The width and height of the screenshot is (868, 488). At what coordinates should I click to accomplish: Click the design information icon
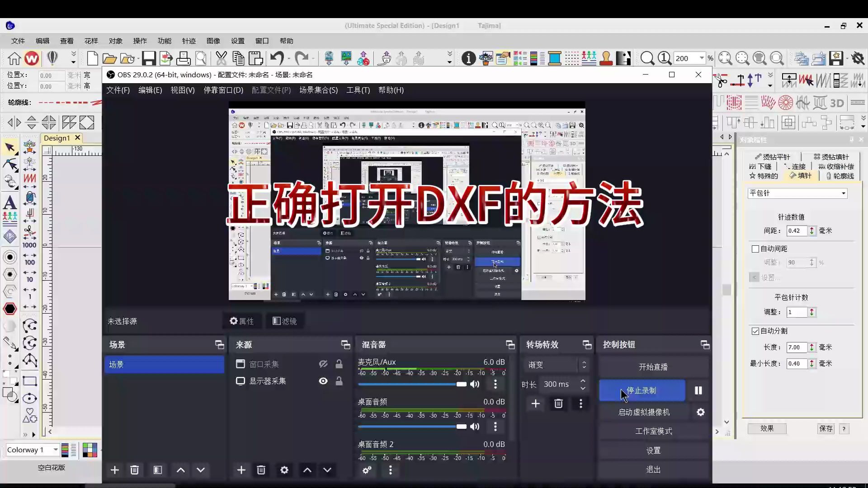click(468, 58)
